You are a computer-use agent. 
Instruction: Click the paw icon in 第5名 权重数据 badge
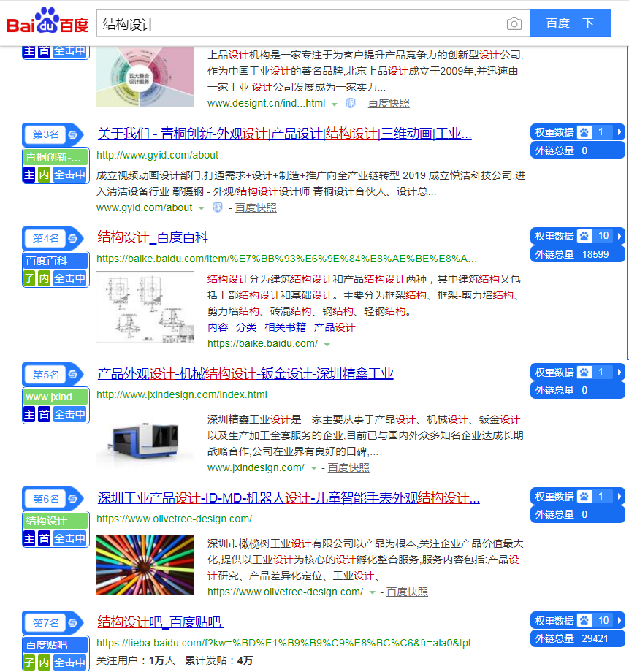pyautogui.click(x=584, y=373)
